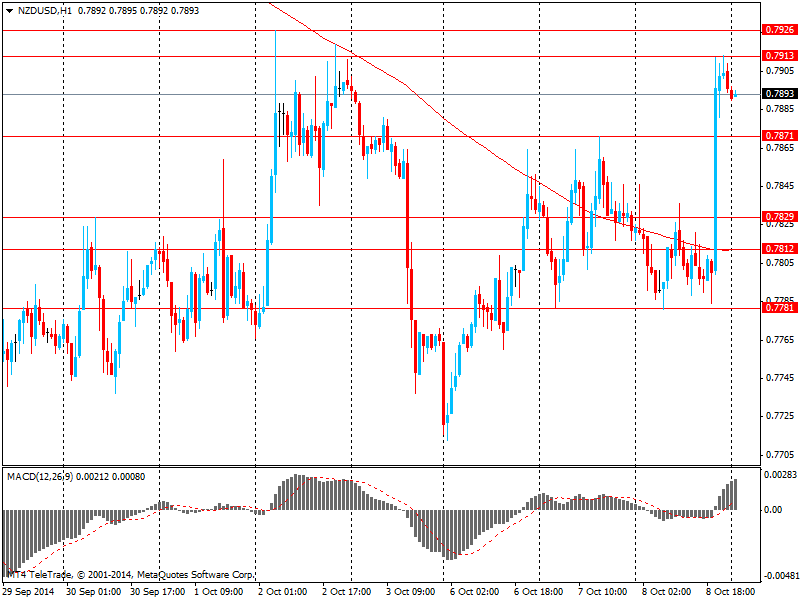800x600 pixels.
Task: Click the 0.7805 price axis value
Action: (x=780, y=263)
